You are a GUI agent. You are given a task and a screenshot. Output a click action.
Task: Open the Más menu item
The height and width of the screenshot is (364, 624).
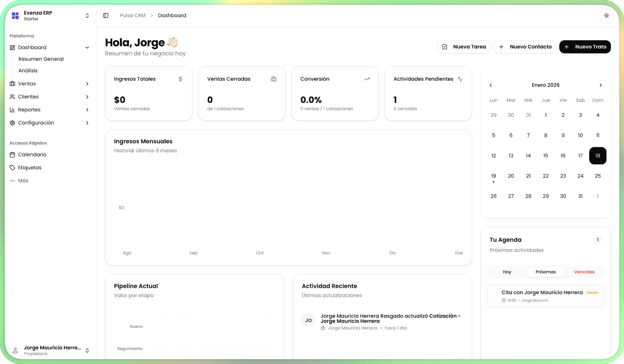[23, 181]
